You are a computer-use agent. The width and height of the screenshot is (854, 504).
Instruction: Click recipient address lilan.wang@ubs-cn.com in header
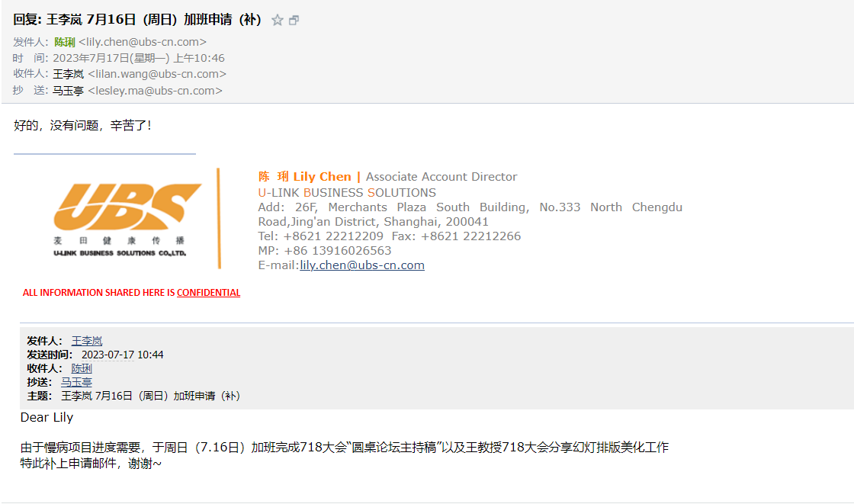click(x=157, y=74)
